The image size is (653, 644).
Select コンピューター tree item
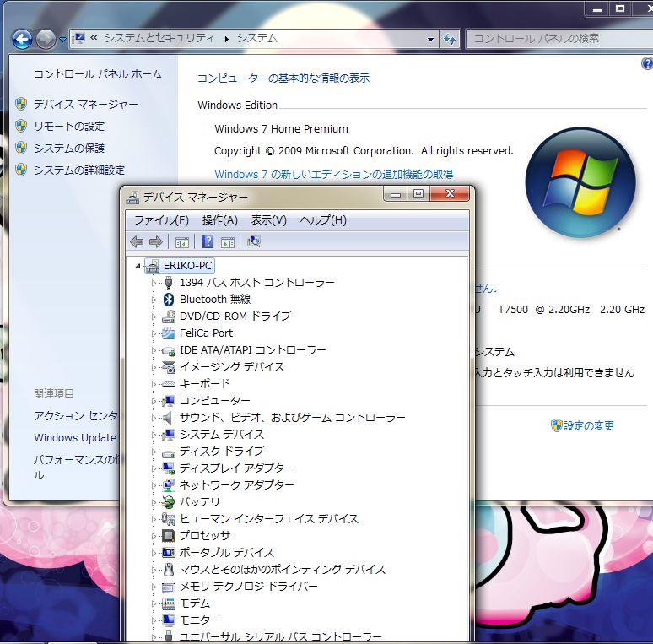click(x=214, y=401)
